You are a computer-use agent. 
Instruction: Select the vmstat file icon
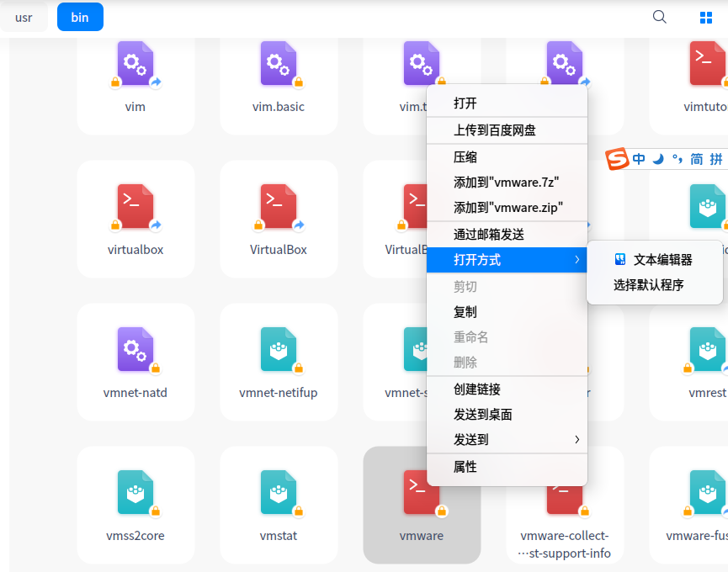point(279,492)
